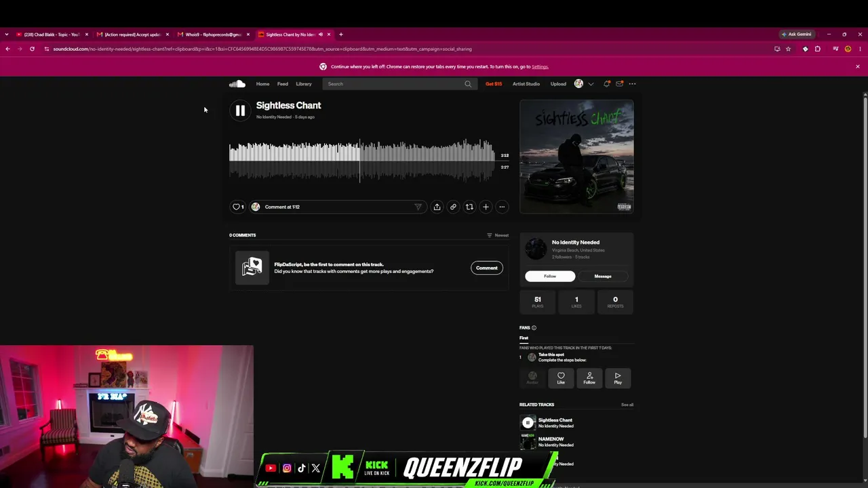This screenshot has width=868, height=488.
Task: Click the Fans info icon
Action: pyautogui.click(x=534, y=328)
